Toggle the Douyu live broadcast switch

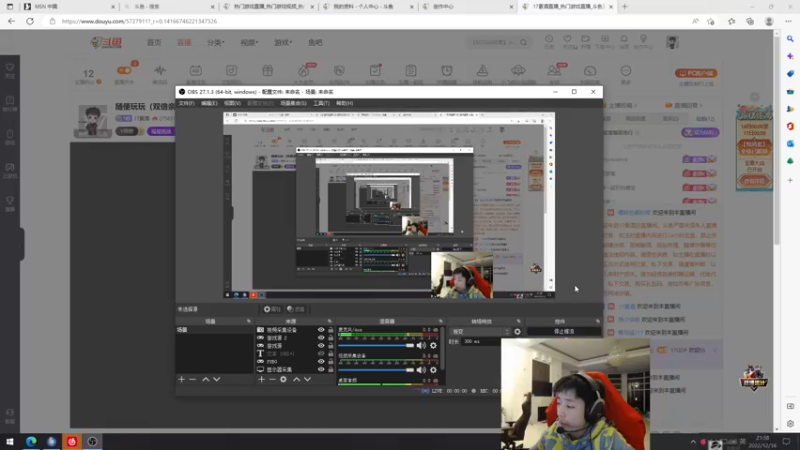(124, 70)
